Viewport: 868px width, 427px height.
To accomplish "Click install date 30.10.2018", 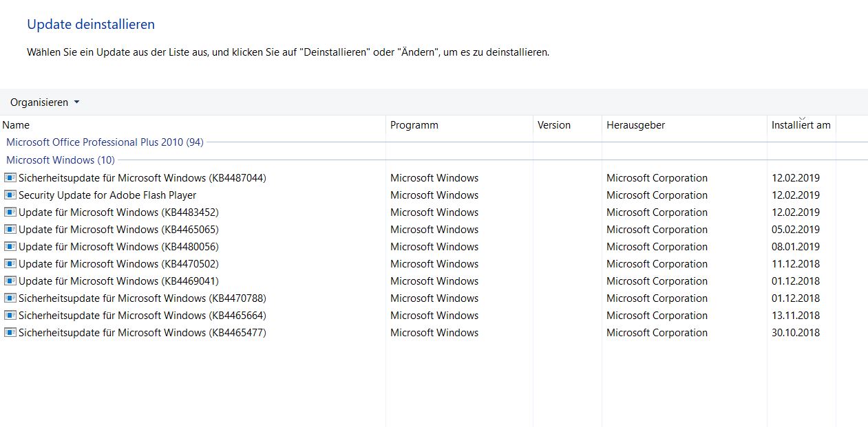I will click(796, 333).
